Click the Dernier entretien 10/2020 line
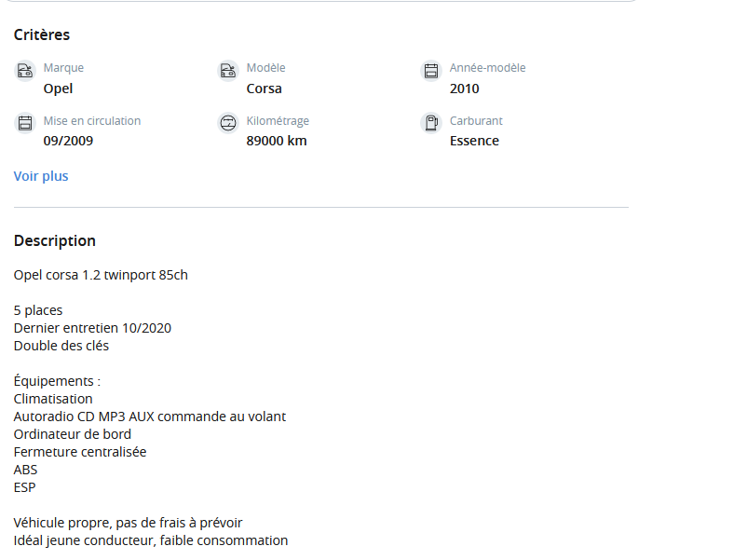Viewport: 747px width, 560px height. 92,328
